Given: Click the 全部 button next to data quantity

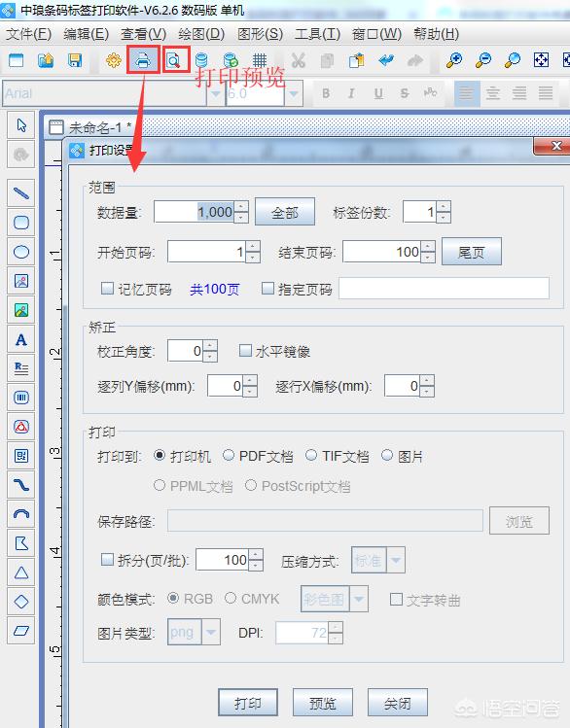Looking at the screenshot, I should click(x=285, y=213).
